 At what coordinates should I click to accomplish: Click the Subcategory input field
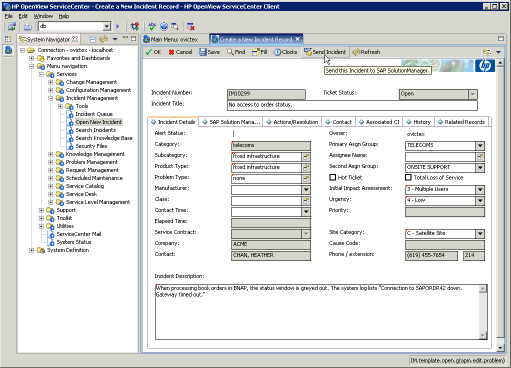tap(266, 156)
